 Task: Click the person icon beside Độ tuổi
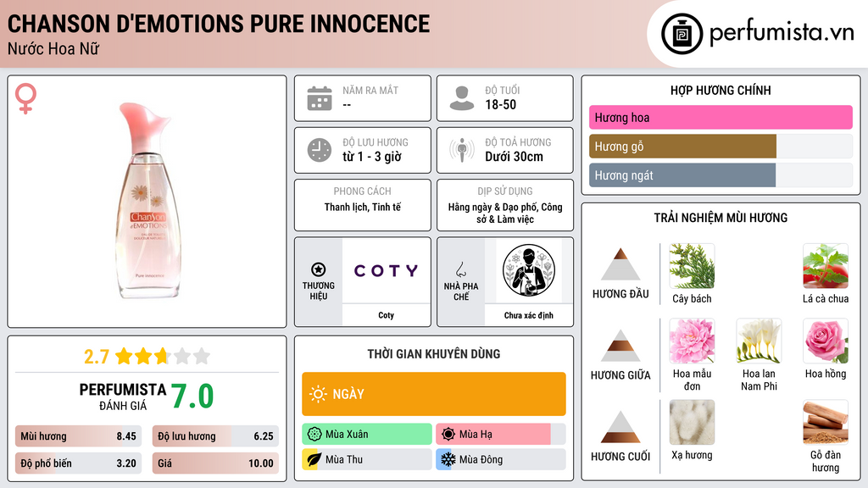[x=462, y=98]
